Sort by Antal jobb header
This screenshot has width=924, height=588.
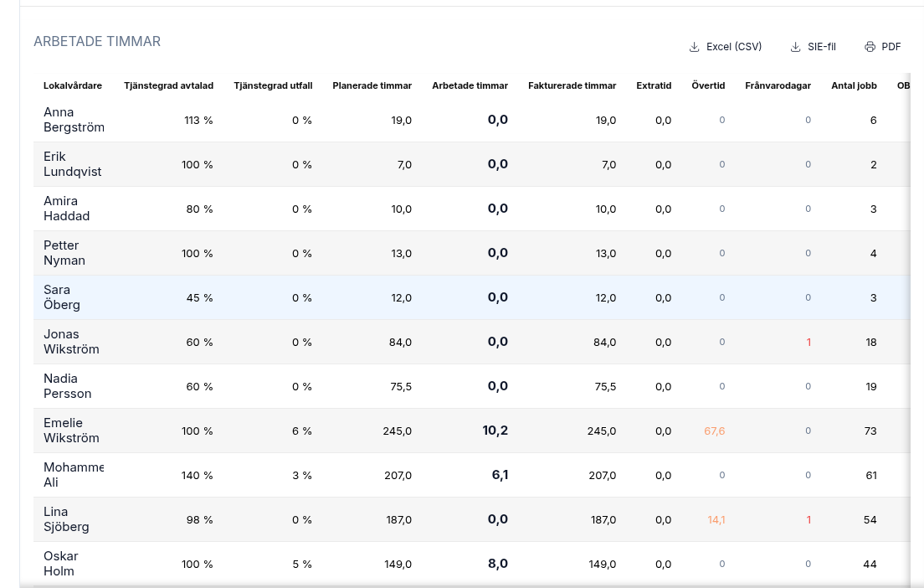tap(854, 85)
